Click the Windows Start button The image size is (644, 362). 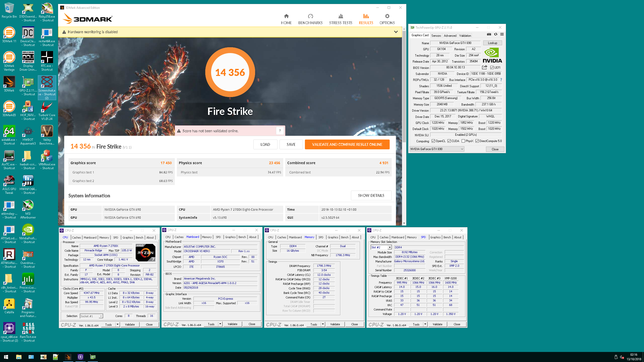click(6, 357)
